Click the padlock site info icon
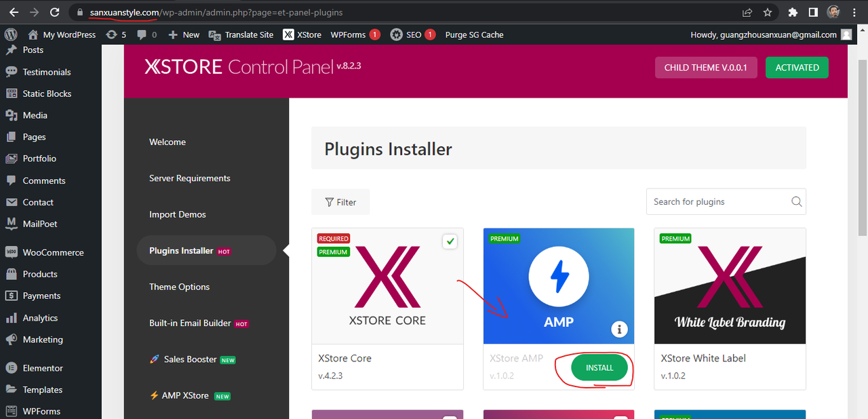Image resolution: width=868 pixels, height=419 pixels. [x=80, y=12]
